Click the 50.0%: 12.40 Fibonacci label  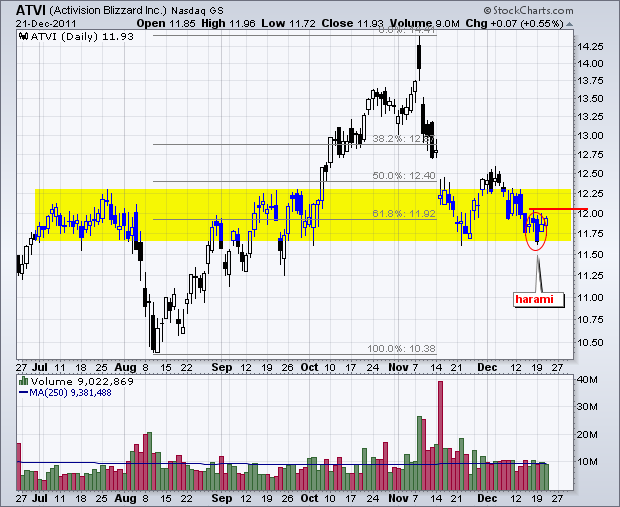click(x=404, y=176)
